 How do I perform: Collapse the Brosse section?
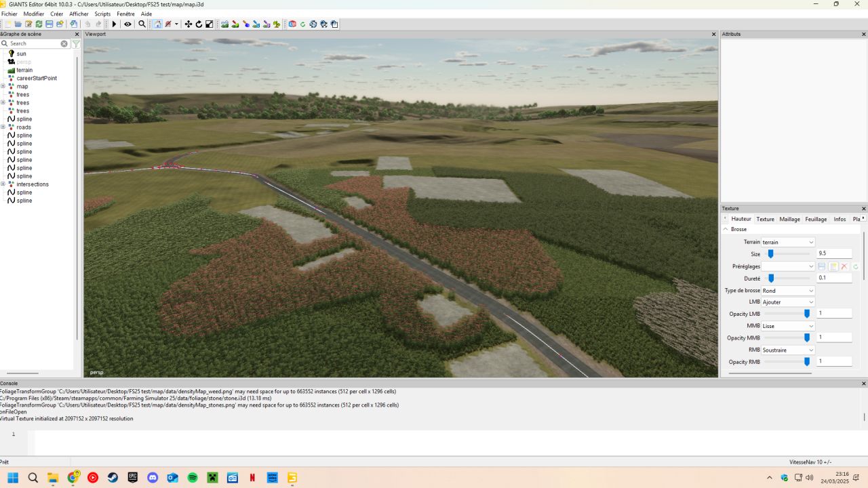725,229
